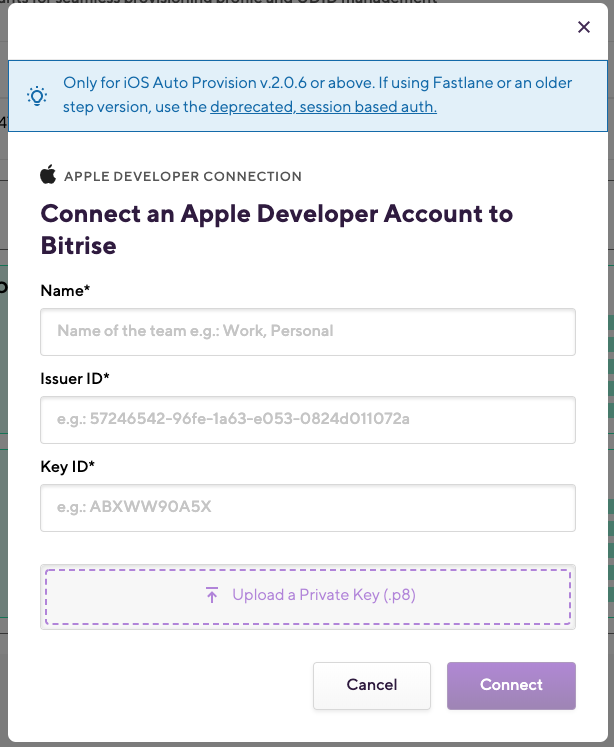Click the upload arrow icon
This screenshot has width=614, height=747.
pyautogui.click(x=212, y=595)
